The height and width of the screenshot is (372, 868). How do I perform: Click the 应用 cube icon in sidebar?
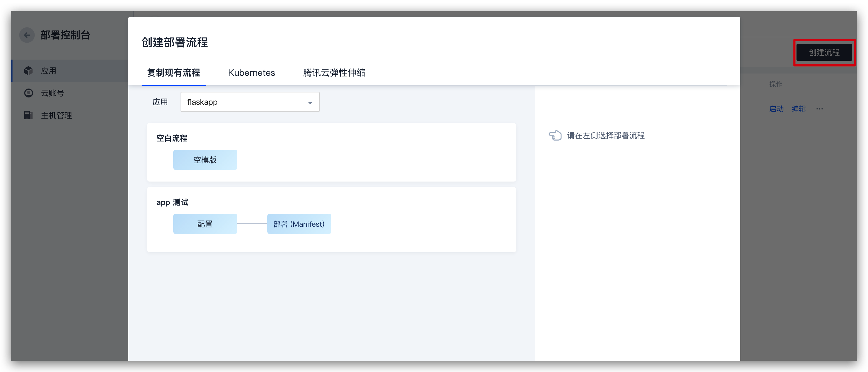(28, 71)
